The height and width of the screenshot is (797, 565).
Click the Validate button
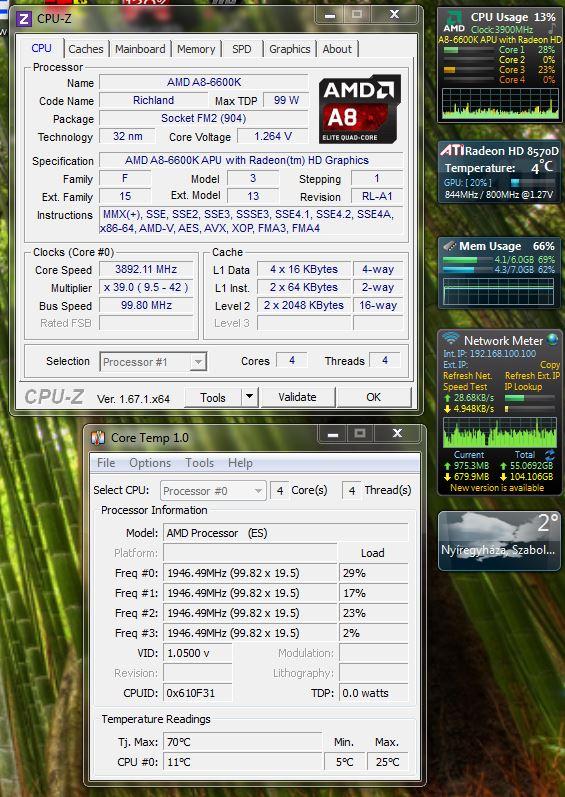click(x=297, y=397)
